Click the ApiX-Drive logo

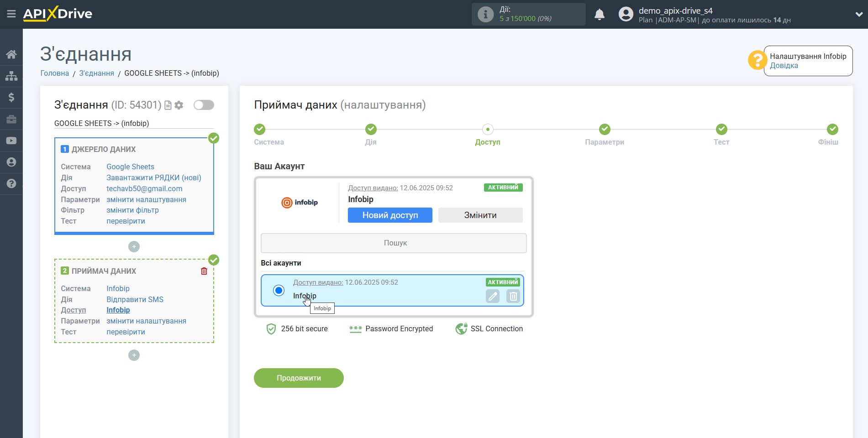(x=58, y=14)
